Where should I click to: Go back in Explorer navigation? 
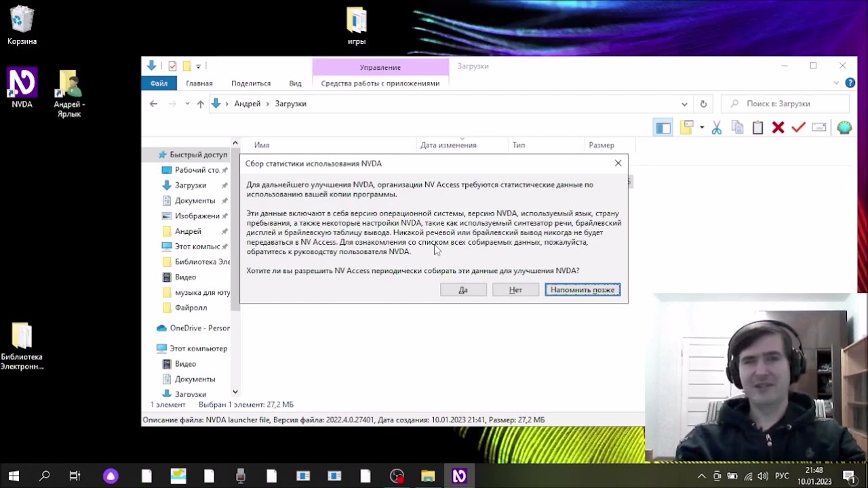coord(153,104)
